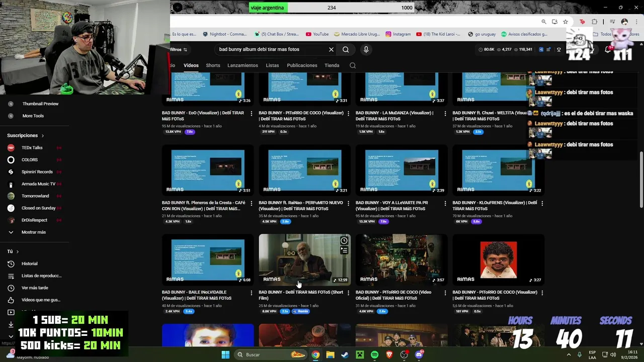Open the YouTube notifications bell

pyautogui.click(x=608, y=49)
